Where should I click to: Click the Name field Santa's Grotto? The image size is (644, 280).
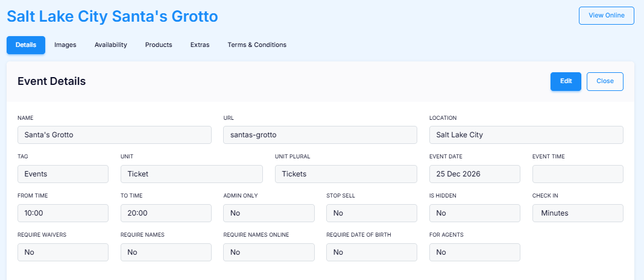coord(115,135)
